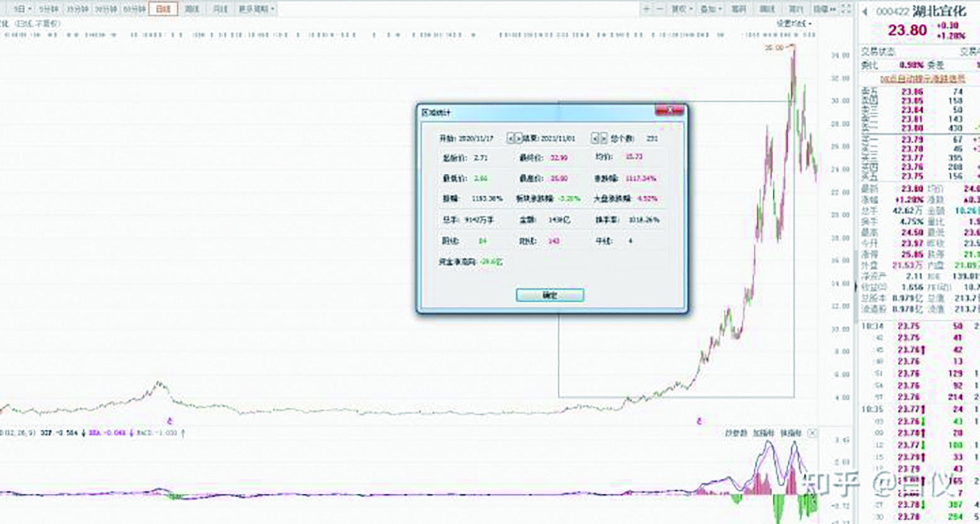980x524 pixels.
Task: Select the 60分钟 period tab
Action: coord(134,9)
